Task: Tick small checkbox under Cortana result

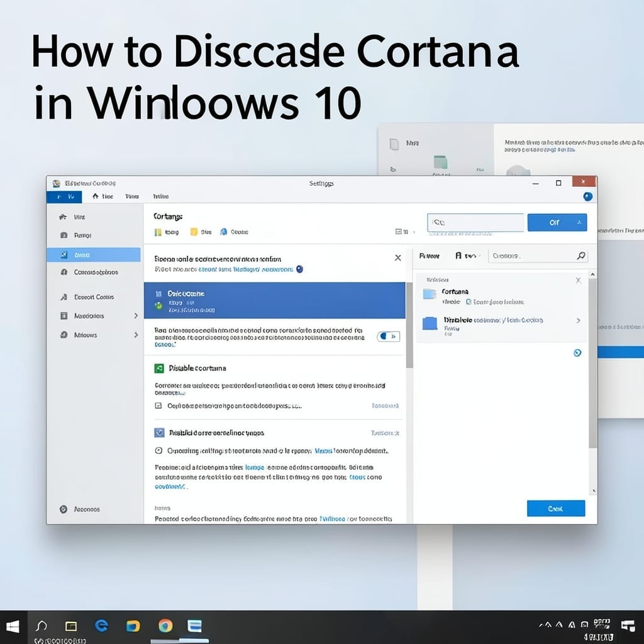Action: (469, 302)
